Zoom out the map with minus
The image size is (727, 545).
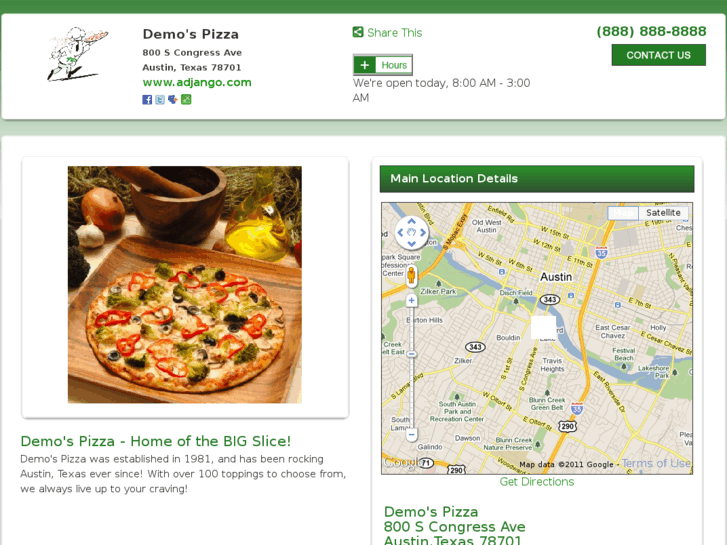(411, 435)
